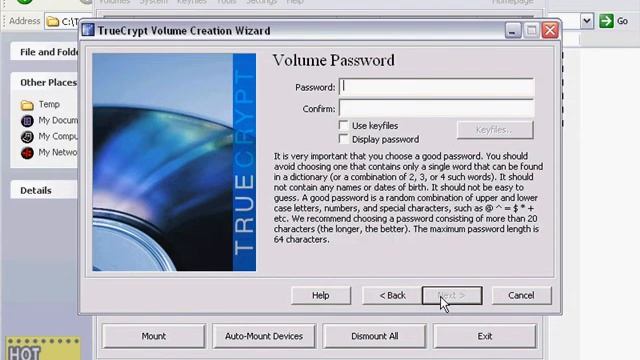Click the TrueCrypt disc banner image
Image resolution: width=640 pixels, height=360 pixels.
coord(174,162)
